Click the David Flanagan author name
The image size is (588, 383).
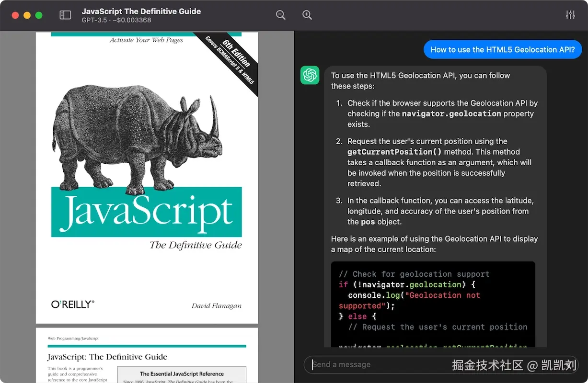[216, 306]
